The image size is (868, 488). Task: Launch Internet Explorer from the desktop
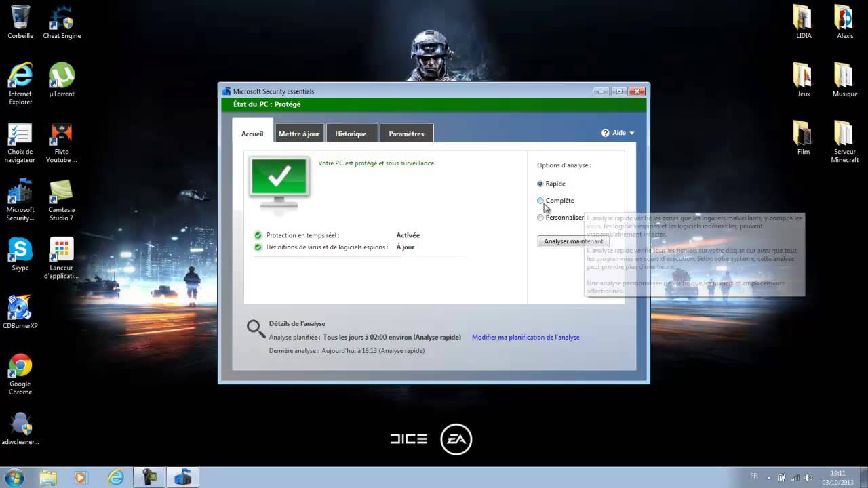(x=20, y=84)
